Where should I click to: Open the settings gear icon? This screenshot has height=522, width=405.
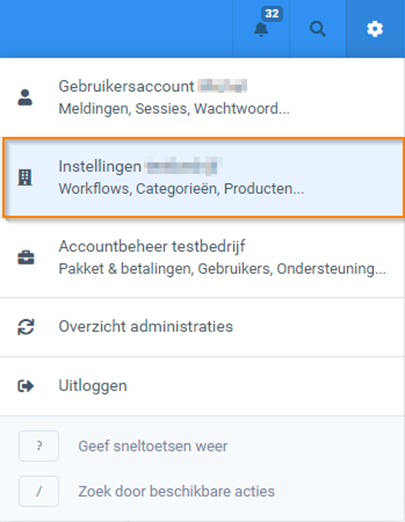pos(375,29)
